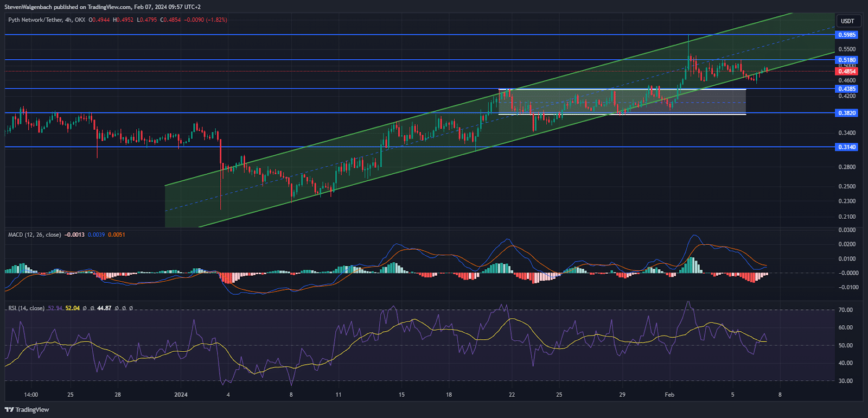Click the 0.3400 price axis value

tap(847, 133)
